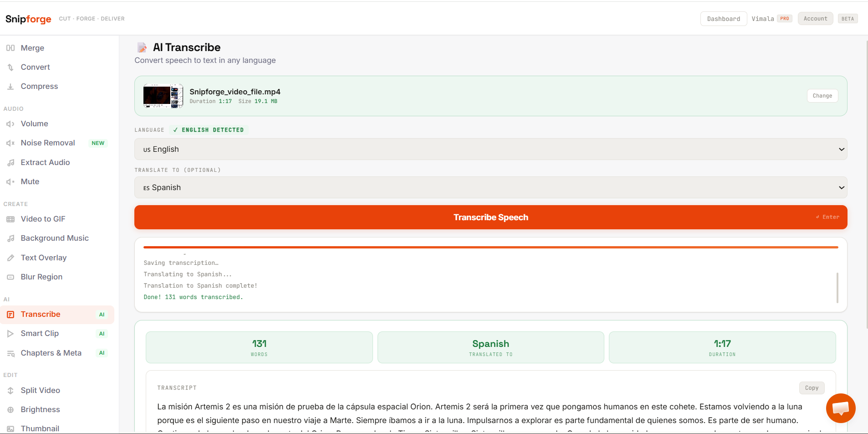Click the Thumbnail image icon

(x=10, y=429)
